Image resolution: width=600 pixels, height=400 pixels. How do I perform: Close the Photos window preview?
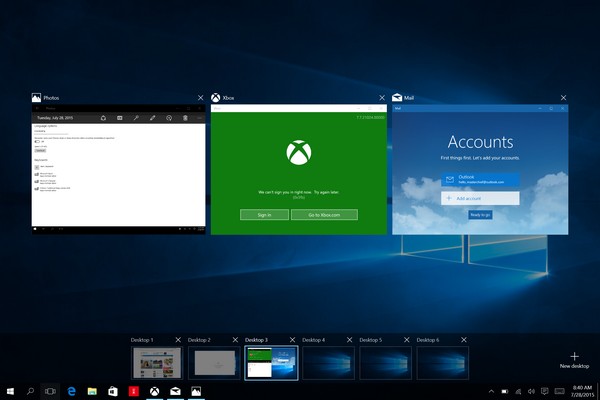201,98
